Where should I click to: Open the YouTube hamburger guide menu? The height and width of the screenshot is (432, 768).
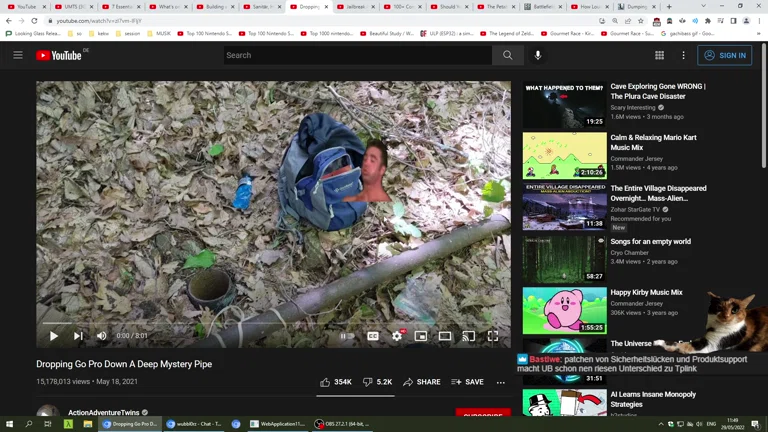[x=18, y=55]
